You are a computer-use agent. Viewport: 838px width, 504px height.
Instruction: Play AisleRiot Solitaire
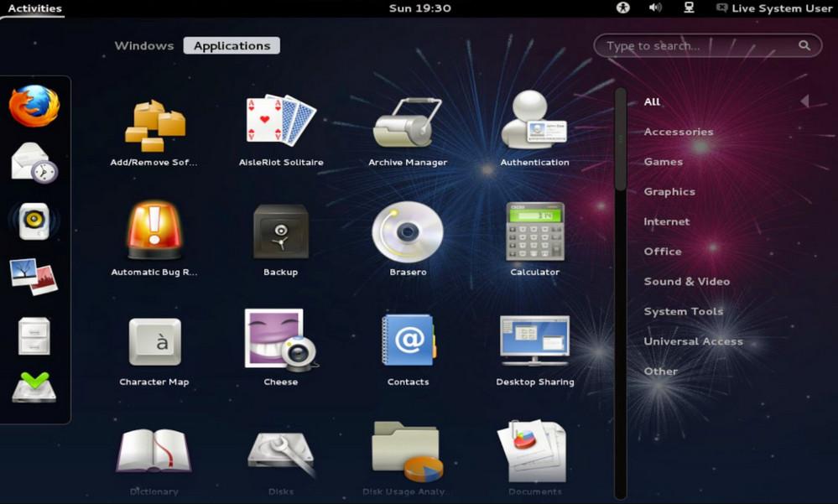[x=280, y=123]
